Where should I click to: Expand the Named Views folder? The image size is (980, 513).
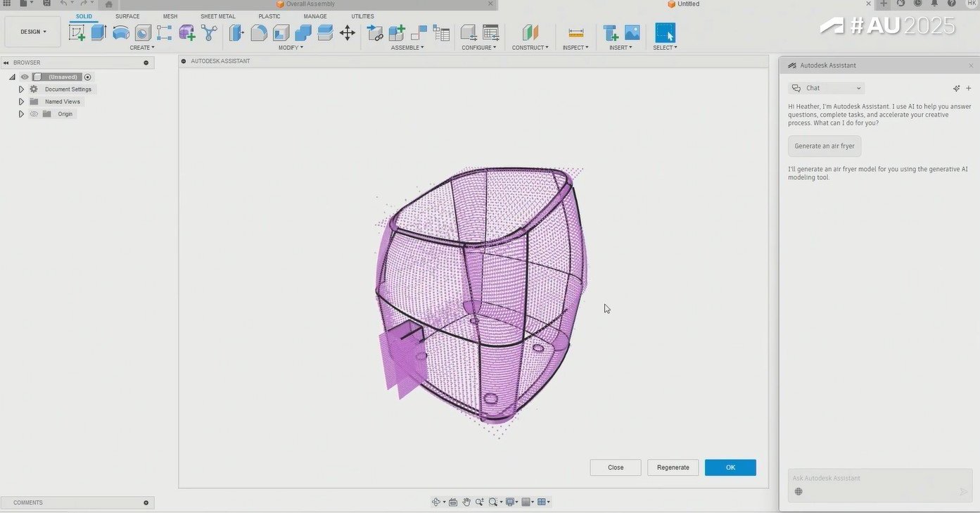point(21,101)
